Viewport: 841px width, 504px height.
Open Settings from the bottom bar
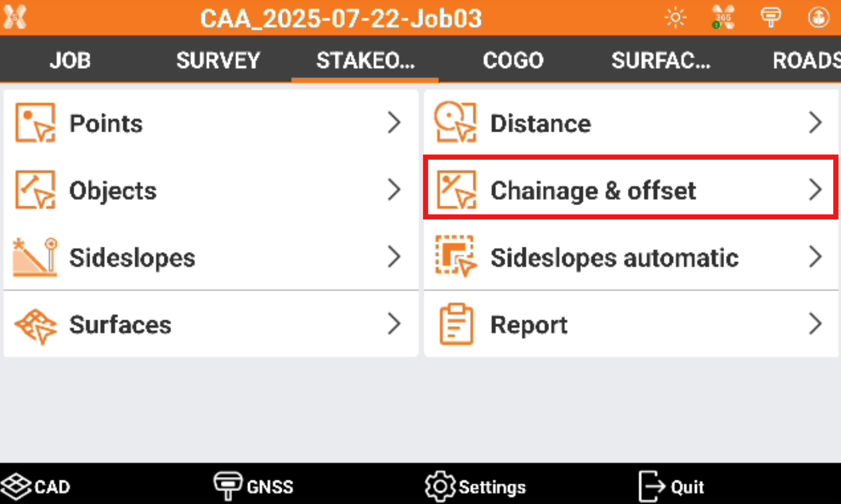pyautogui.click(x=475, y=486)
